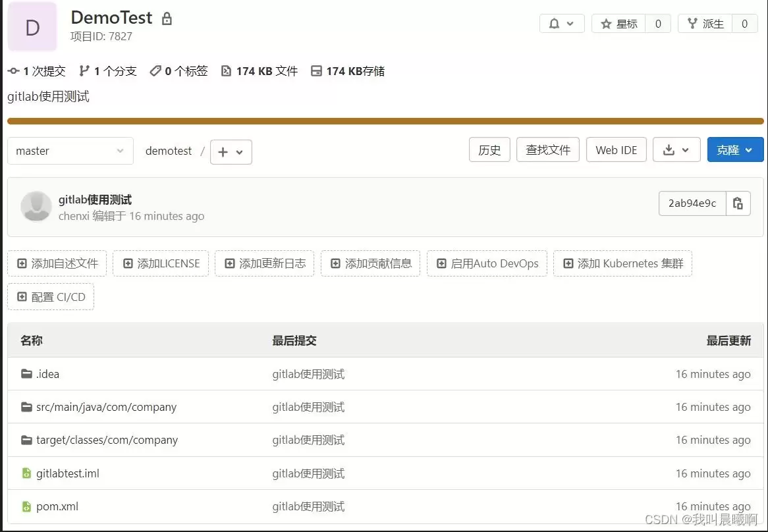This screenshot has height=532, width=768.
Task: Click the 名称 column header
Action: coord(32,340)
